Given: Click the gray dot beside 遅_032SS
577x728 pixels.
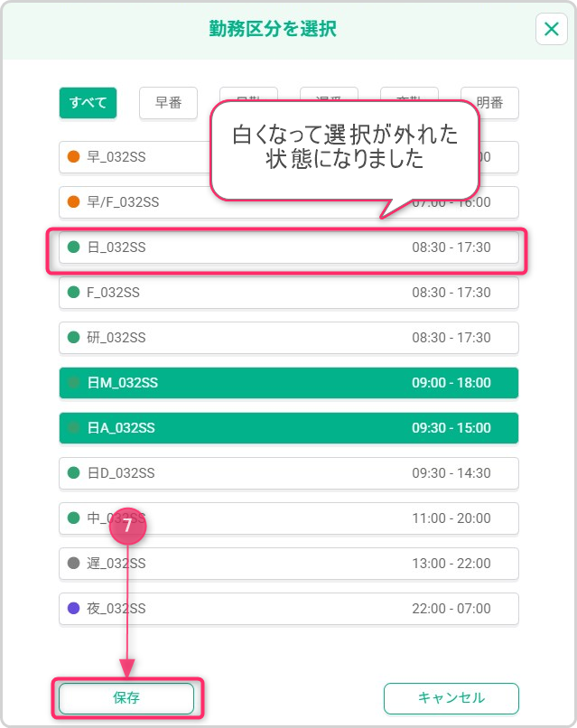Looking at the screenshot, I should [74, 564].
